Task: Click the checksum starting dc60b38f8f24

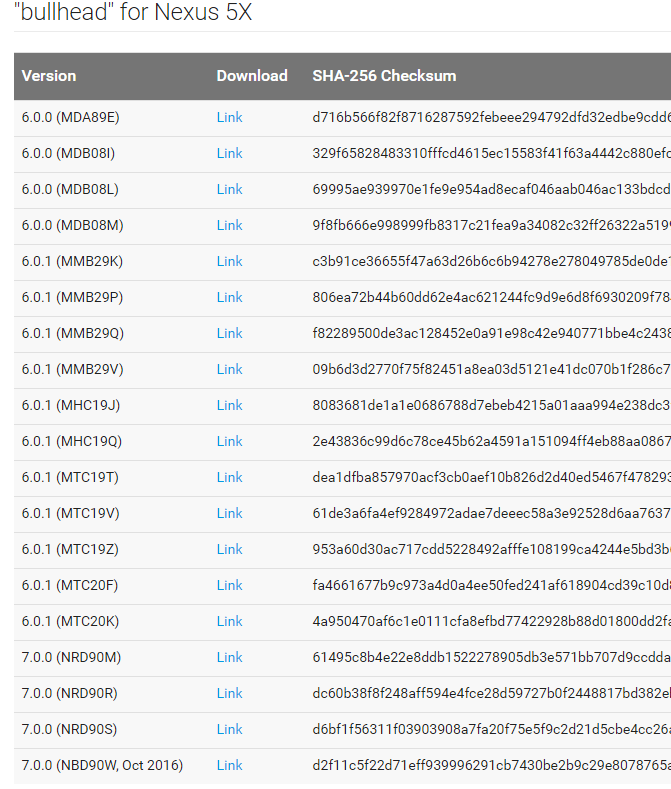Action: pyautogui.click(x=492, y=693)
